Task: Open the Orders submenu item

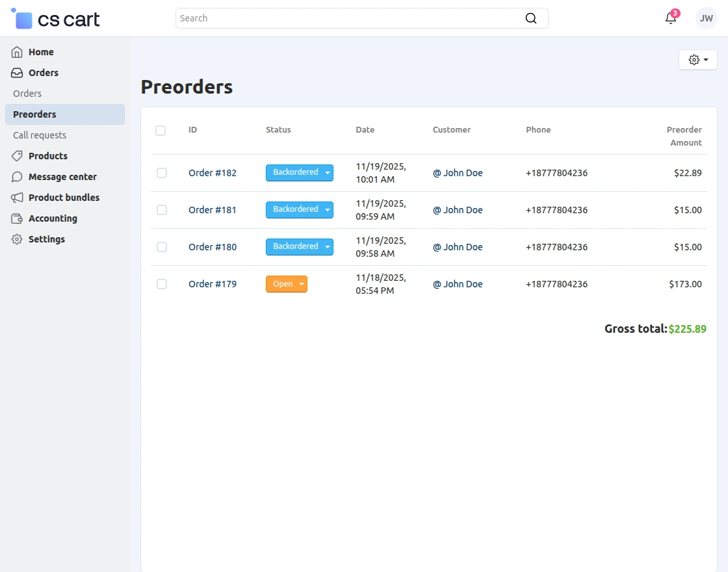Action: 27,94
